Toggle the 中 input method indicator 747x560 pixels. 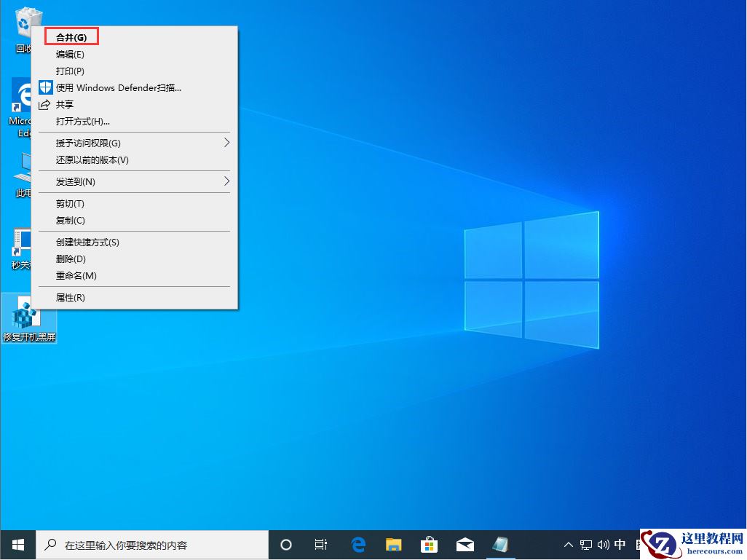click(x=620, y=544)
